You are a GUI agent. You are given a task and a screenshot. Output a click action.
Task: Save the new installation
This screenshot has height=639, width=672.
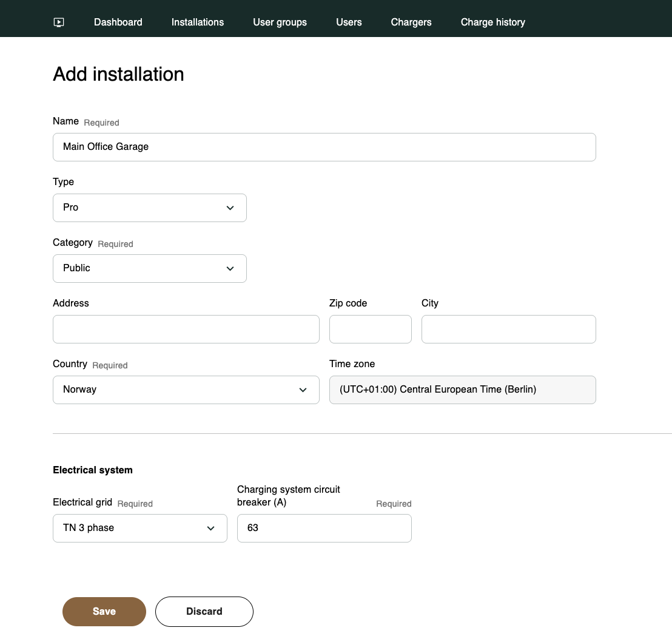(104, 611)
